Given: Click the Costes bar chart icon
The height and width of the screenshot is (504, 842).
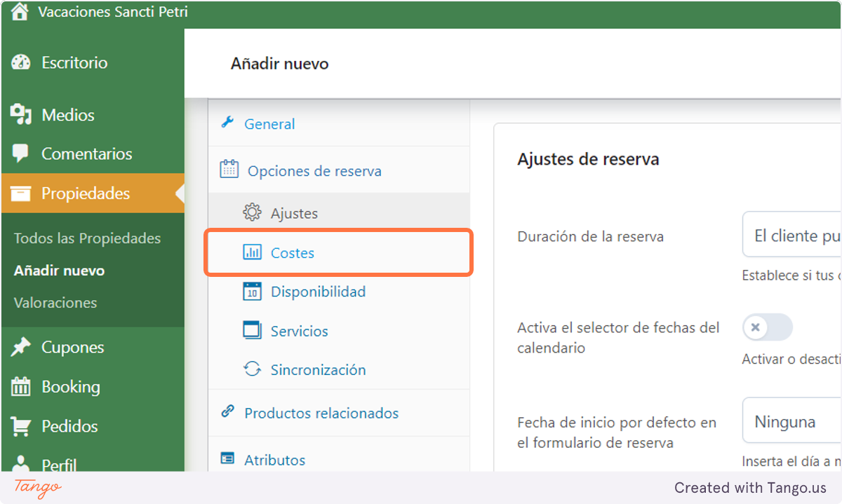Looking at the screenshot, I should point(252,252).
